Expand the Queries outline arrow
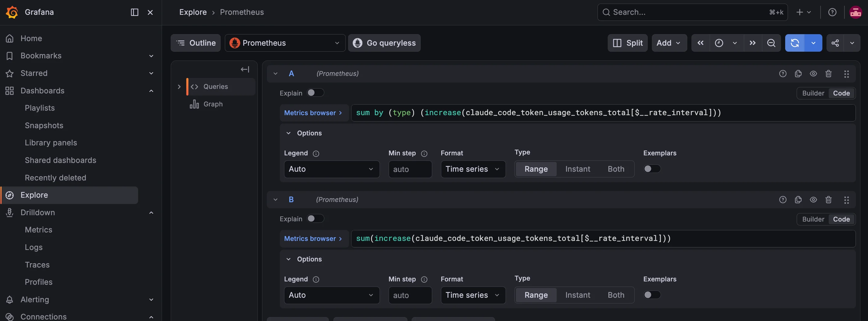 pyautogui.click(x=179, y=86)
